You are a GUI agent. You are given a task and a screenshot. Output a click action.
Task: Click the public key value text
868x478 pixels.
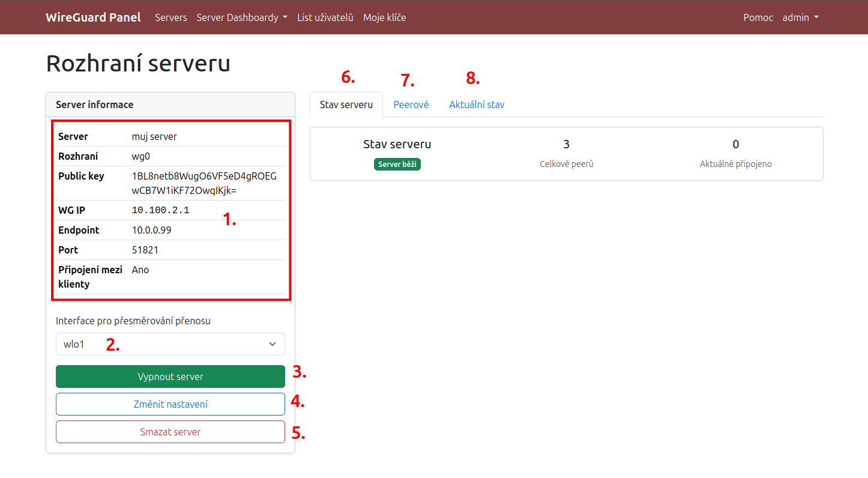pos(204,183)
